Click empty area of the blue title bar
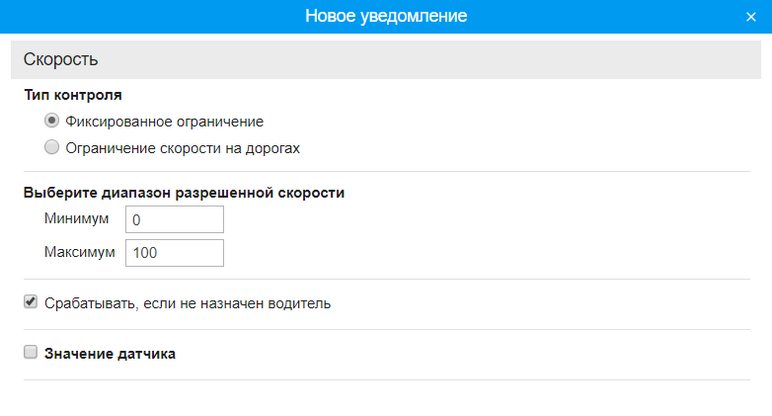Viewport: 772px width, 416px height. pos(150,17)
